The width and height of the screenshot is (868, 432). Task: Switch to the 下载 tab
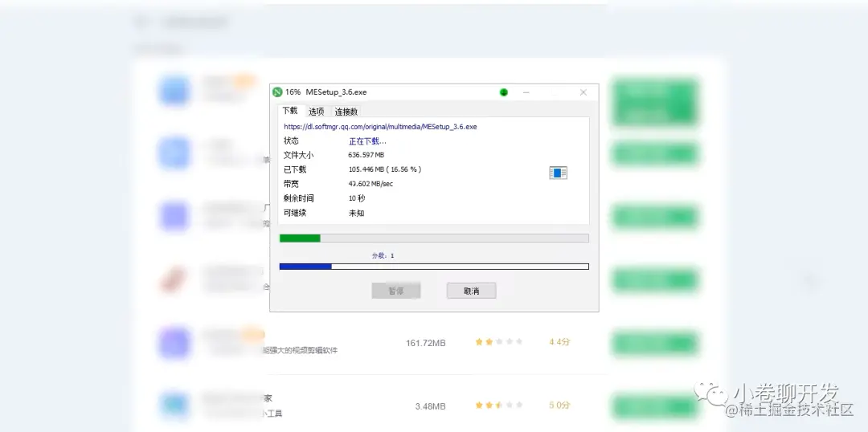click(x=290, y=111)
